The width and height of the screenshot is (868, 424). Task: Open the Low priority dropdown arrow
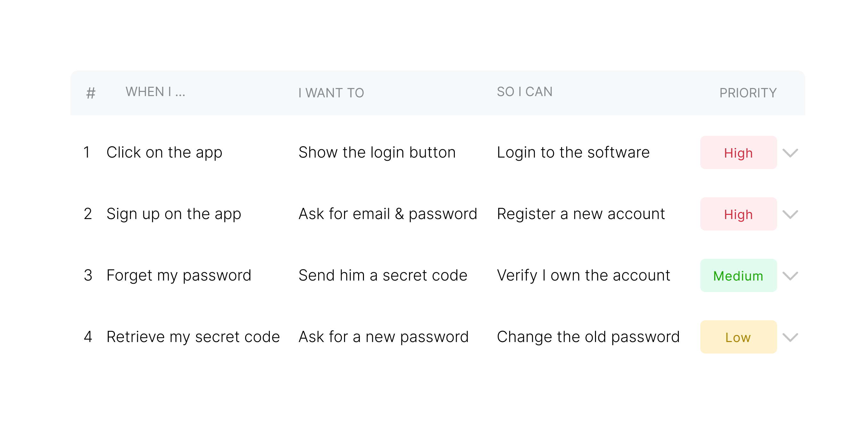point(790,337)
